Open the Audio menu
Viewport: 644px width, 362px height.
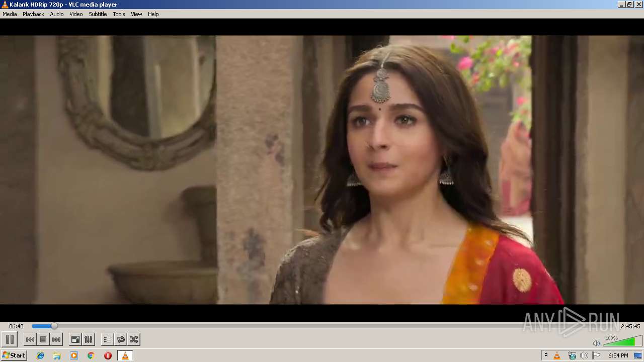(x=56, y=14)
